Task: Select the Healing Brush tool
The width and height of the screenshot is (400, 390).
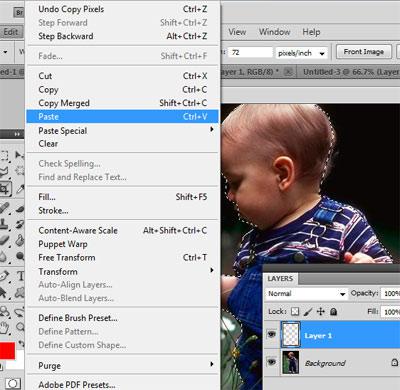Action: tap(4, 208)
